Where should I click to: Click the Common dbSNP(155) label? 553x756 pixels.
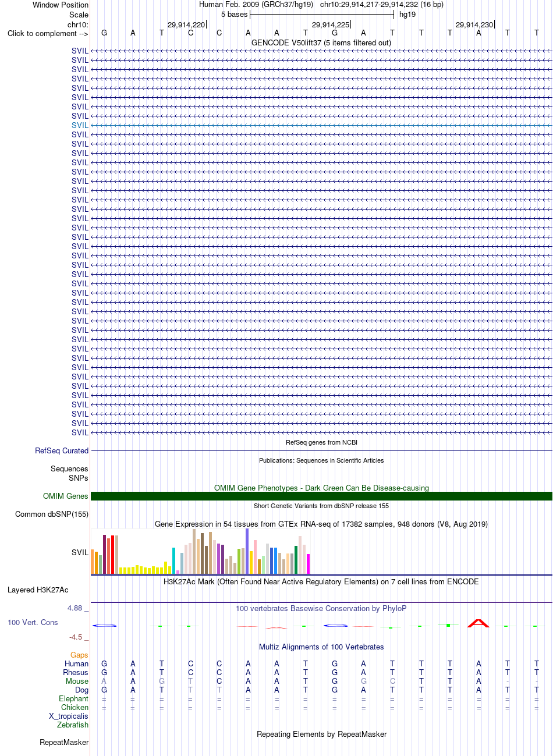click(52, 514)
